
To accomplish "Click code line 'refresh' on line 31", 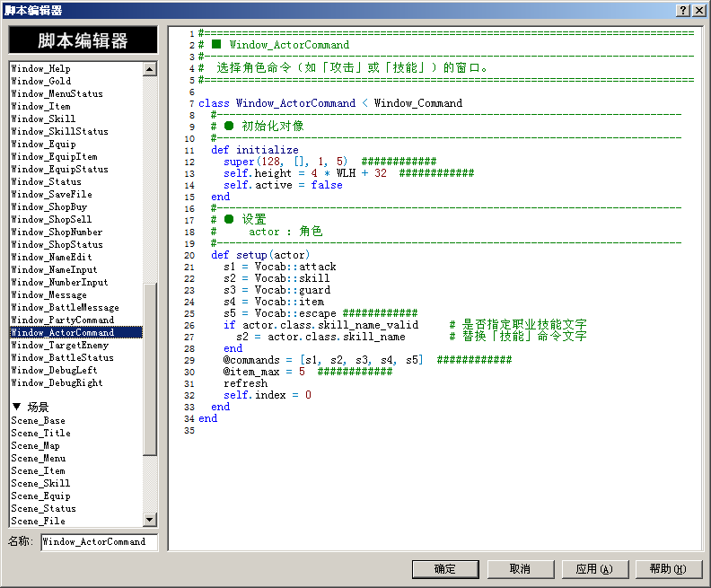I will 245,383.
